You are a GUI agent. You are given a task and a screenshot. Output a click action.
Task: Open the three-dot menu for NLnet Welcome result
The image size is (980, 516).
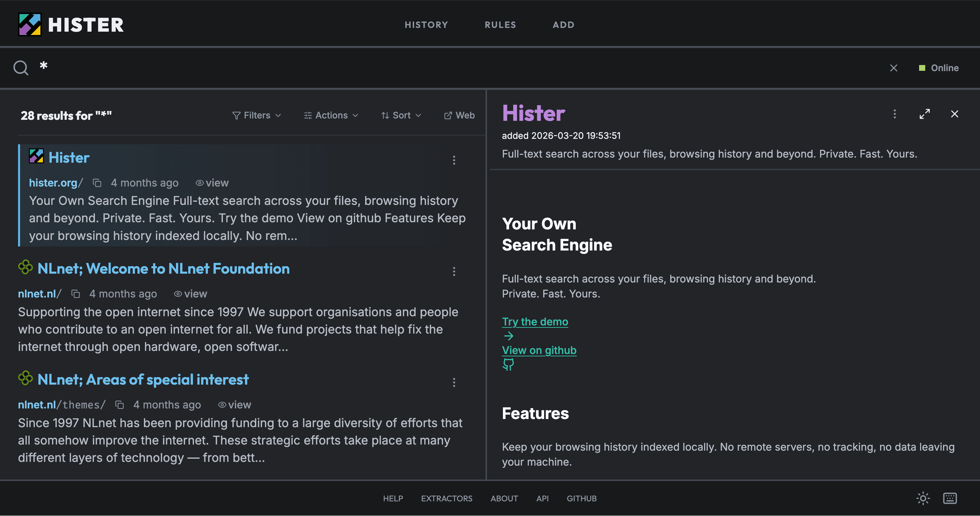pos(454,271)
